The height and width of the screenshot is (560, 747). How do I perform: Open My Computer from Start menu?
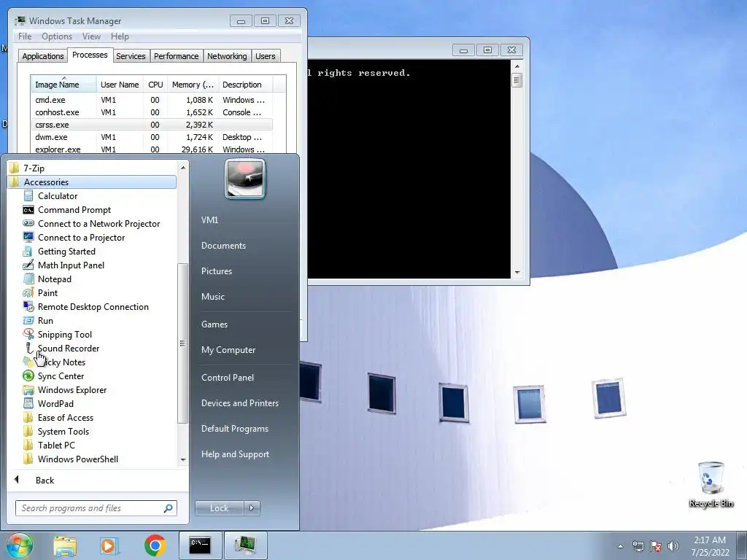[x=228, y=349]
